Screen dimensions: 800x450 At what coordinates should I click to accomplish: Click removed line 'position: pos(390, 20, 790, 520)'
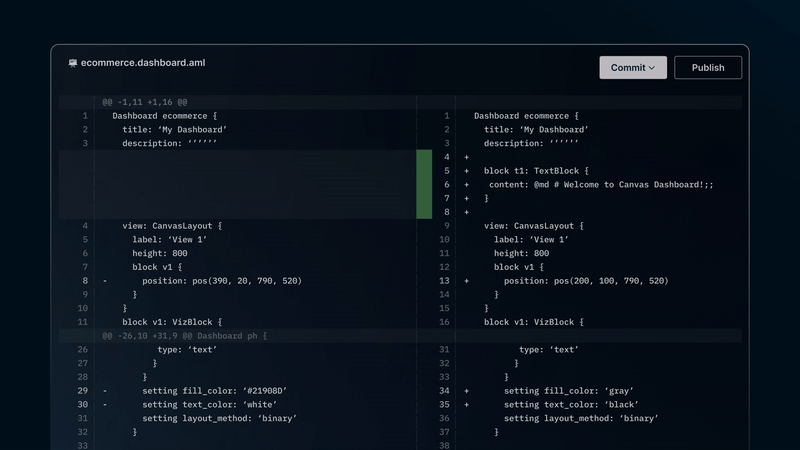click(x=221, y=281)
